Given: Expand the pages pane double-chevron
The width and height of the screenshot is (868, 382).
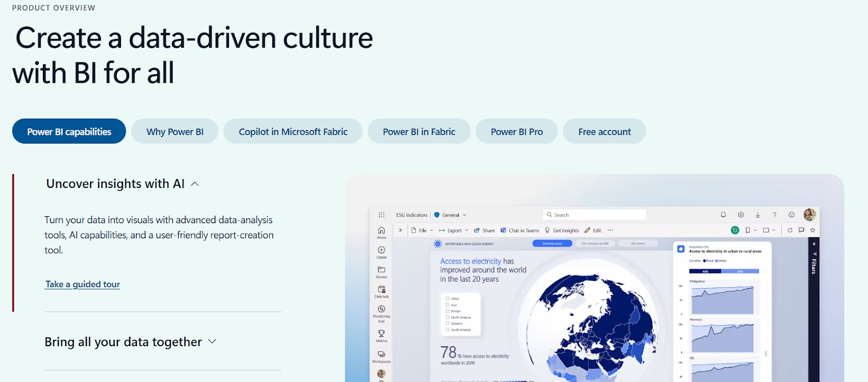Looking at the screenshot, I should [400, 230].
